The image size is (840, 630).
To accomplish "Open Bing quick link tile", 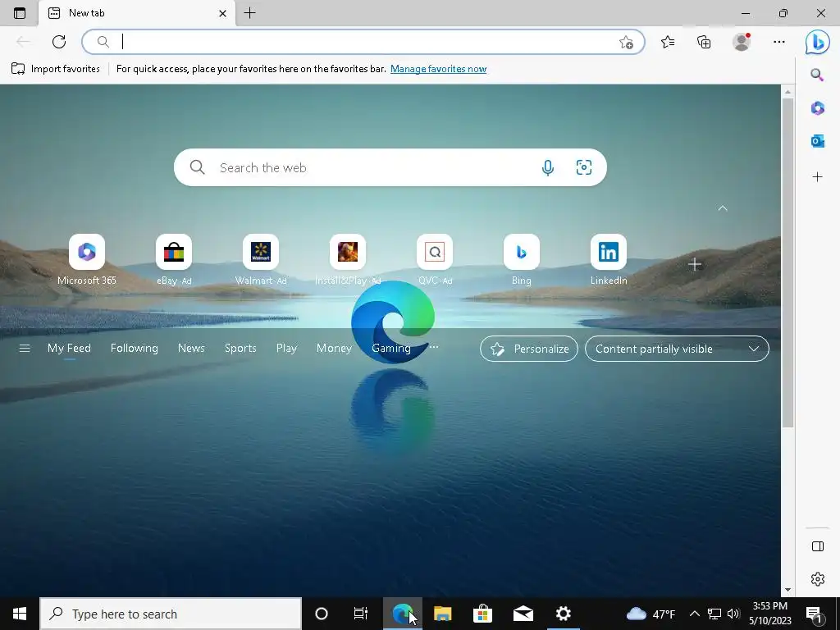I will 522,260.
